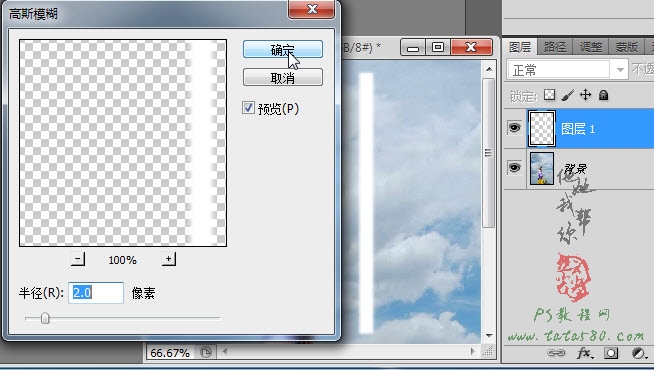The height and width of the screenshot is (370, 654).
Task: Uncheck the 预览(P) preview checkbox
Action: (x=248, y=108)
